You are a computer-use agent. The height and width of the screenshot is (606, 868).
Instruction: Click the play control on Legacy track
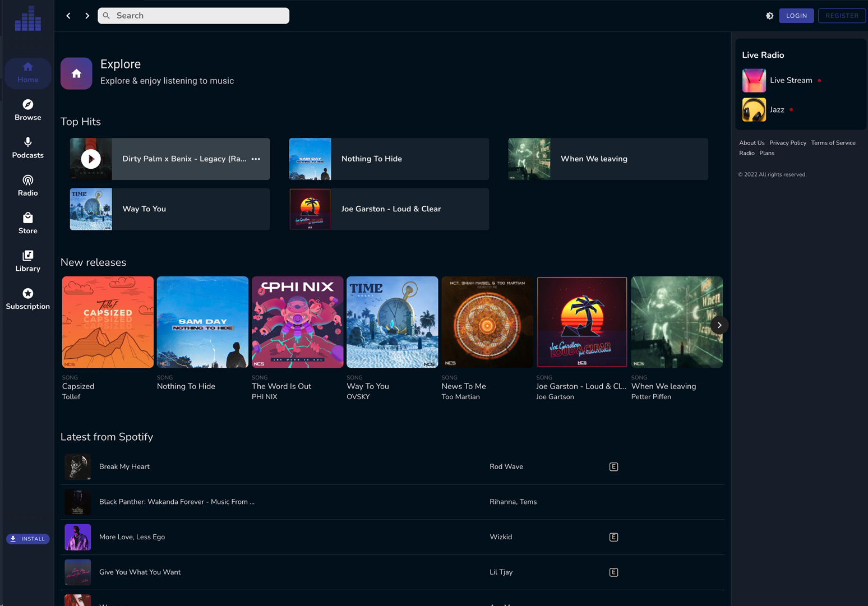pyautogui.click(x=91, y=159)
